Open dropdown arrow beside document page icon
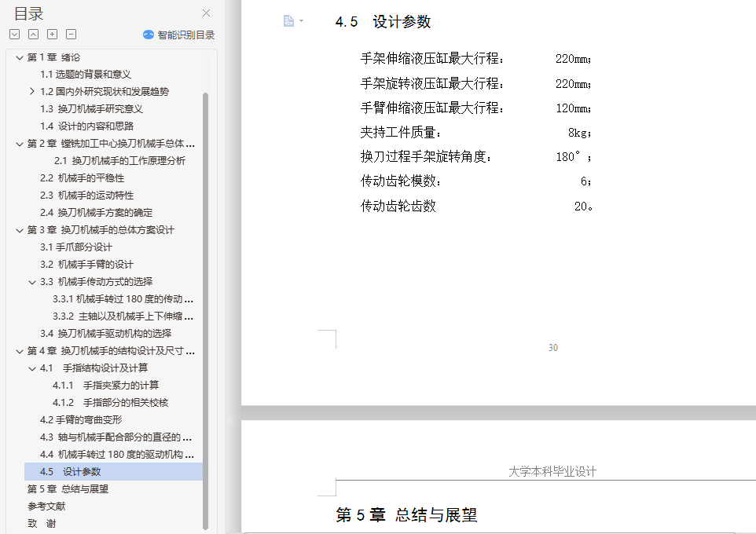The width and height of the screenshot is (756, 534). pyautogui.click(x=301, y=20)
